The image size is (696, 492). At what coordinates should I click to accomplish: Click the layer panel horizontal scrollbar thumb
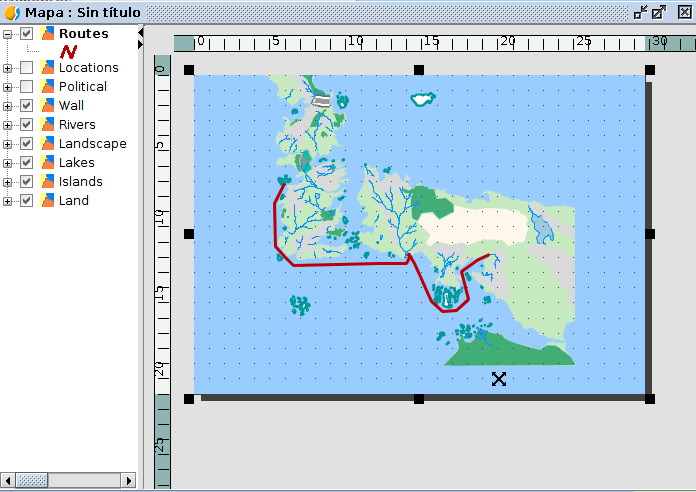click(x=31, y=481)
